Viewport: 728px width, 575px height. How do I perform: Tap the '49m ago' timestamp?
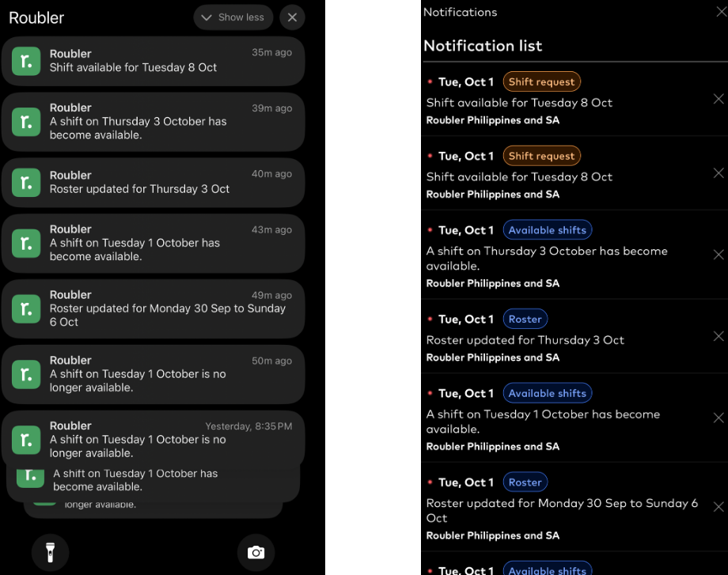(271, 296)
